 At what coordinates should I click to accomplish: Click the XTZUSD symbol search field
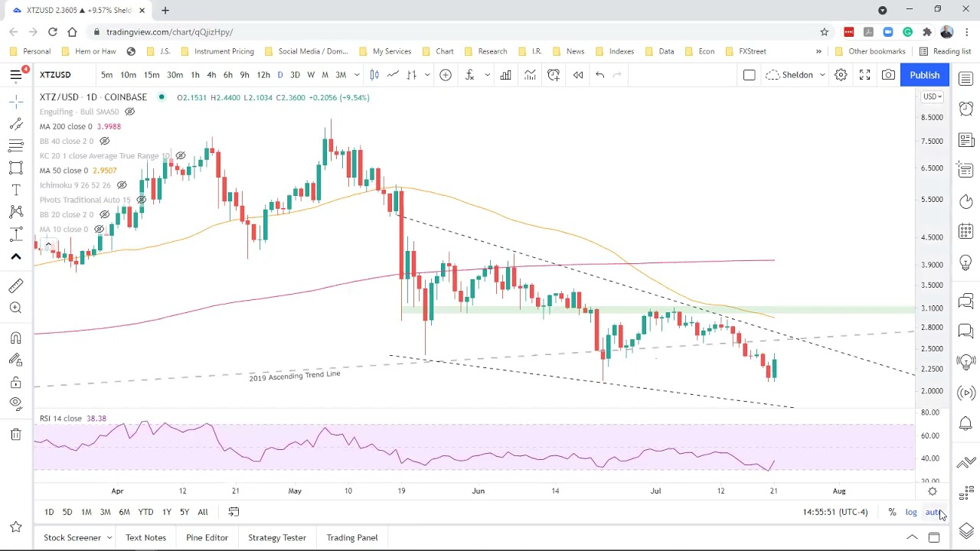point(64,74)
